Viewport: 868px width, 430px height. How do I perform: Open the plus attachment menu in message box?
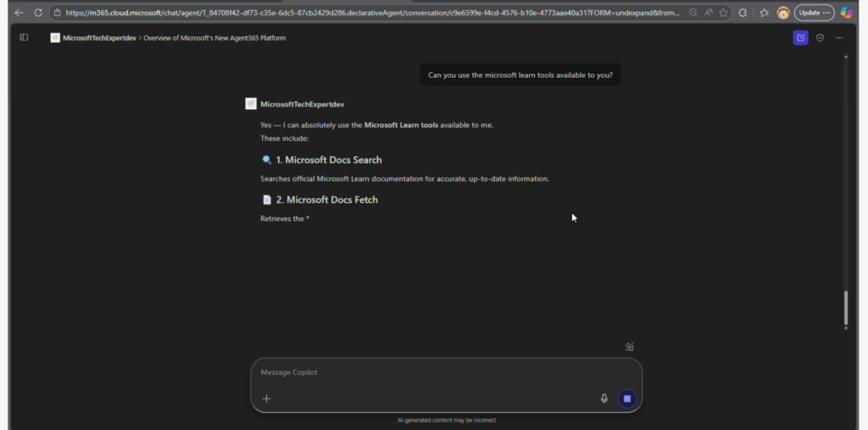[266, 398]
